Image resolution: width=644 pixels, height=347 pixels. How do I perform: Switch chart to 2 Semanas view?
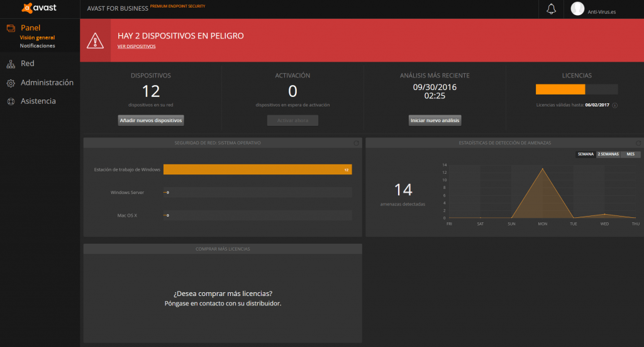(x=608, y=154)
